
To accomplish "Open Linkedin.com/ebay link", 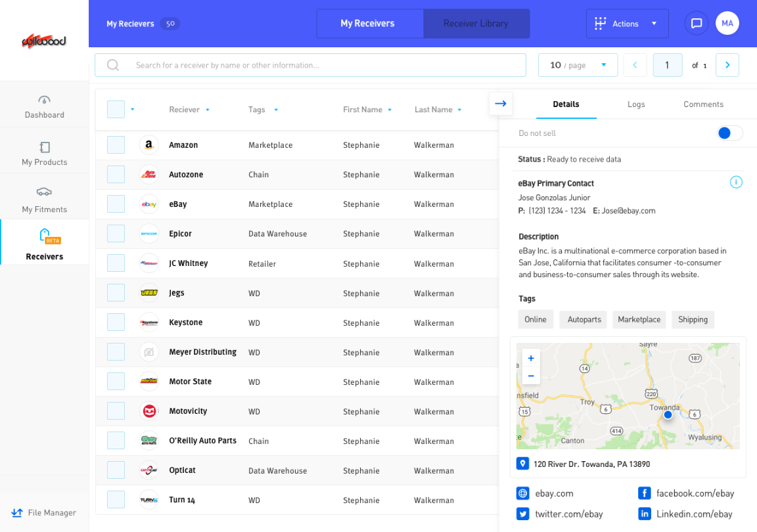I will coord(694,514).
